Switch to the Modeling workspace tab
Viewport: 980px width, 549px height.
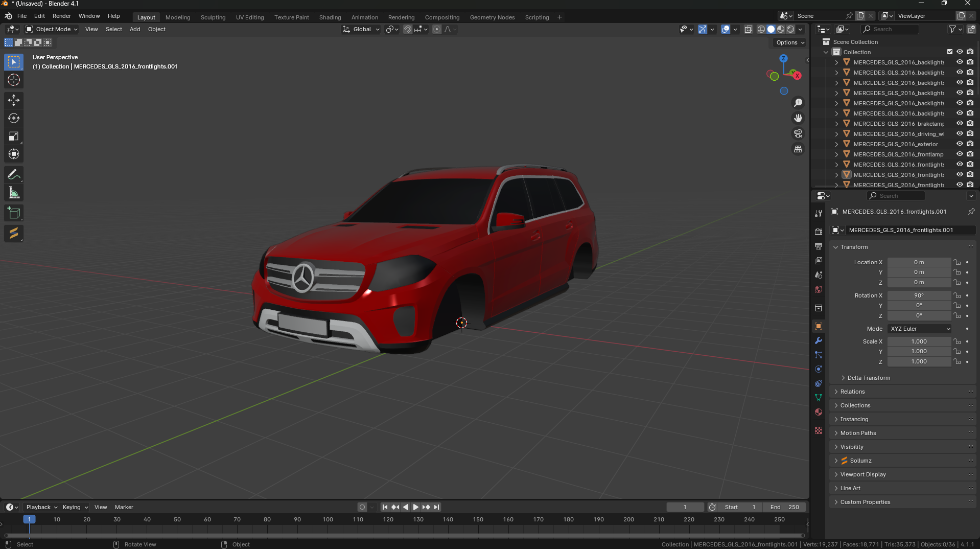click(x=178, y=17)
